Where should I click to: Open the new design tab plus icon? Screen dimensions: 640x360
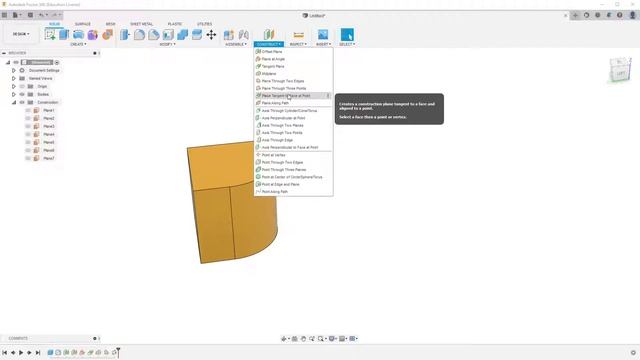tap(575, 15)
